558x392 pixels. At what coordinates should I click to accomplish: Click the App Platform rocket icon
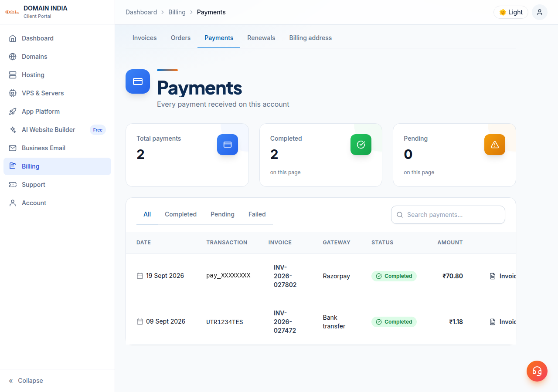coord(13,112)
